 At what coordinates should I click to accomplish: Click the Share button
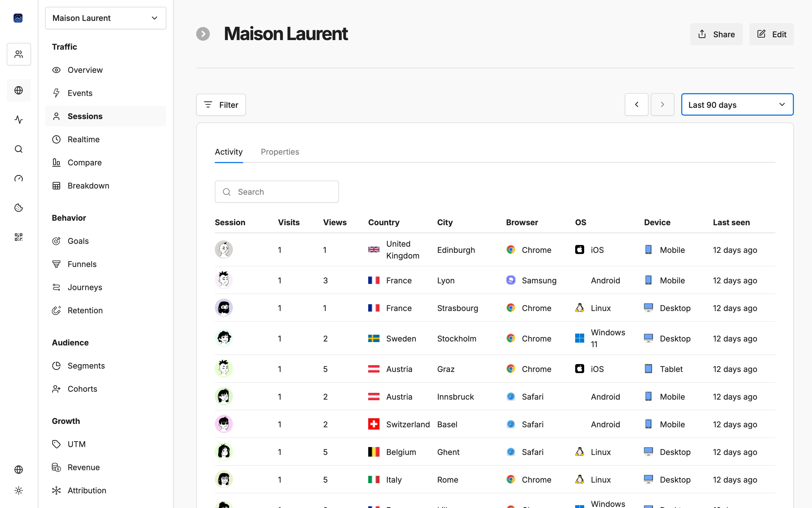716,34
